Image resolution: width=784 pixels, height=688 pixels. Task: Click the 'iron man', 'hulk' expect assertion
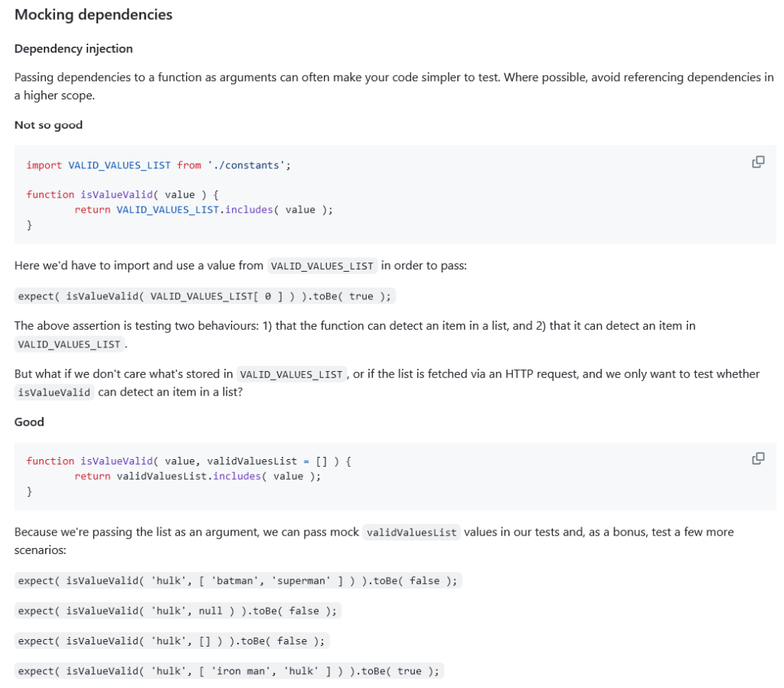[x=228, y=671]
